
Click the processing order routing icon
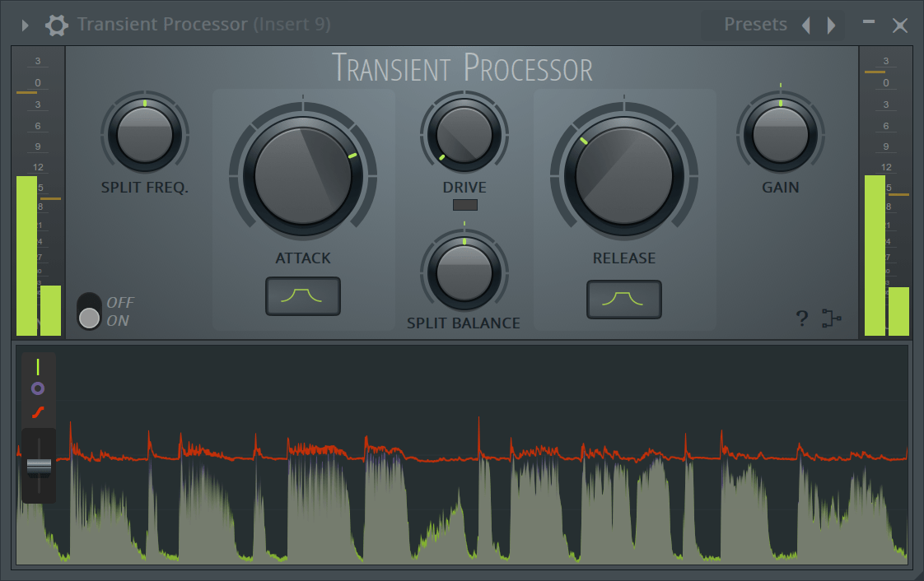(x=832, y=318)
